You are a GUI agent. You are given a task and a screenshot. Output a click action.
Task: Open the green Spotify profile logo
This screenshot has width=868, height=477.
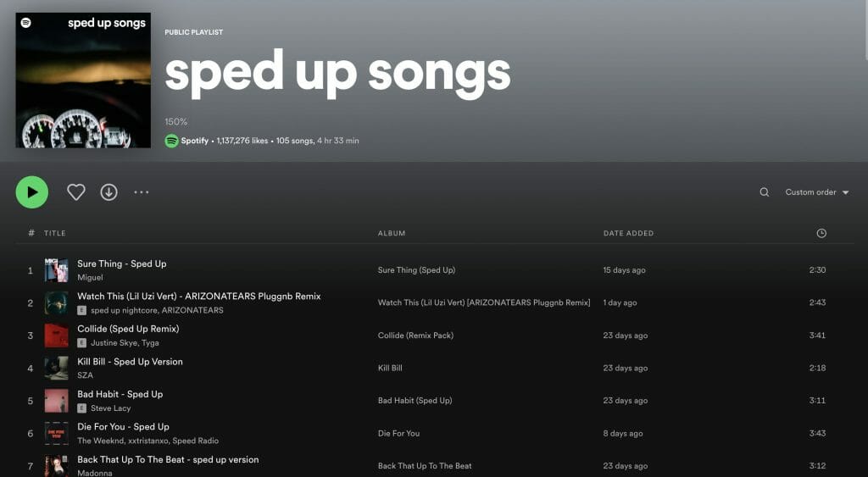point(171,141)
